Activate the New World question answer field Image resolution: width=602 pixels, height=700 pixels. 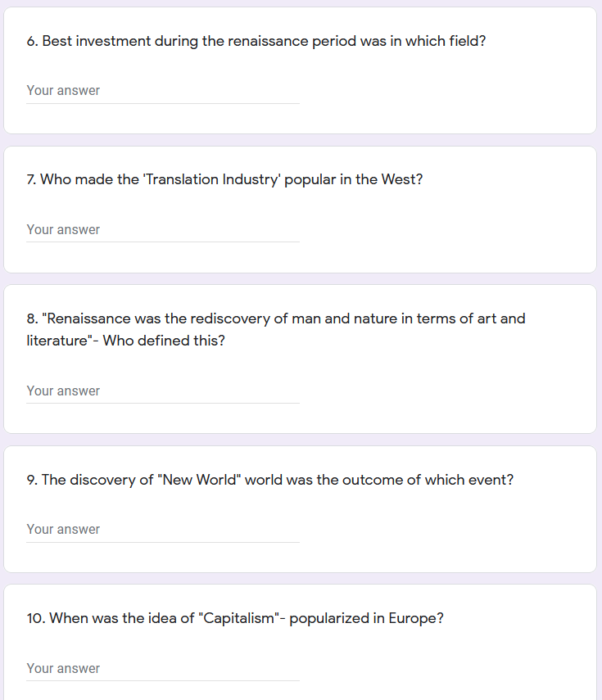tap(162, 530)
